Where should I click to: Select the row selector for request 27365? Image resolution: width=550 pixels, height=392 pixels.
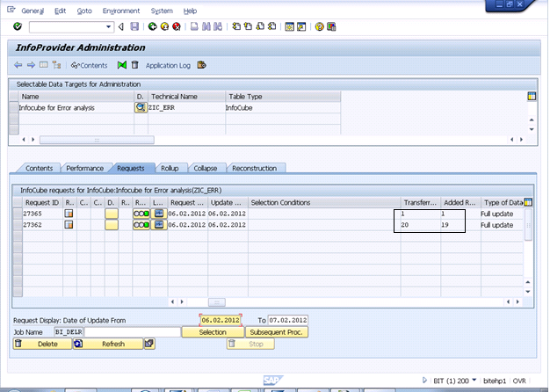coord(18,214)
